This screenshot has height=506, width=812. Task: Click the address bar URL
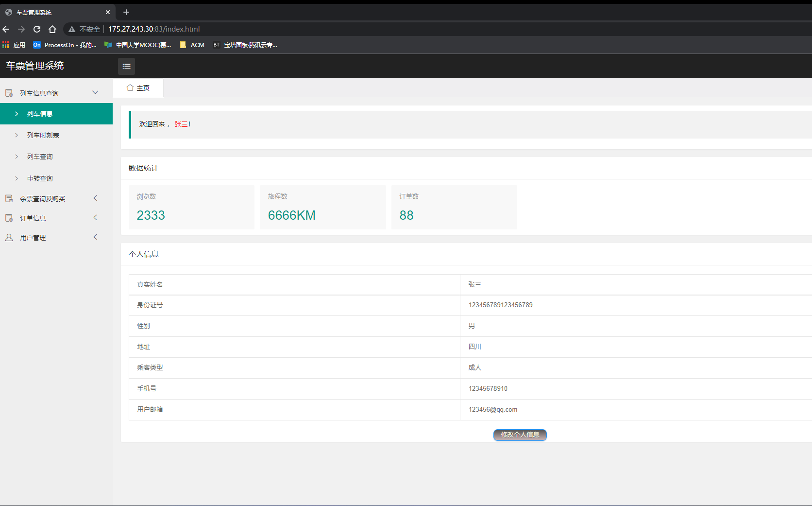pos(154,29)
